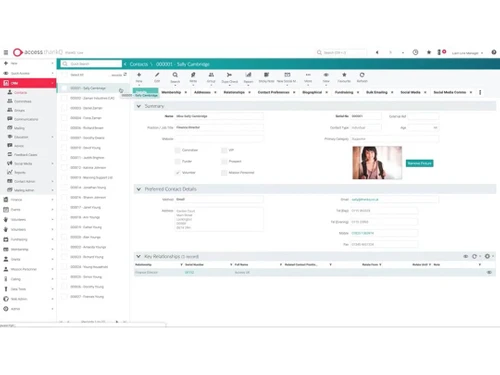Viewport: 500px width, 375px height.
Task: Toggle the Mission Personnel checkbox
Action: point(224,173)
